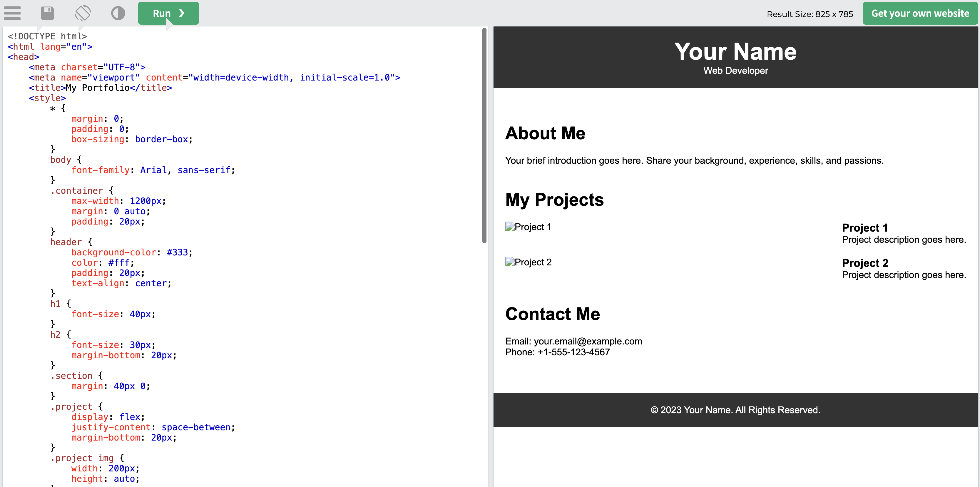Toggle visibility of the save icon
This screenshot has height=487, width=980.
pyautogui.click(x=48, y=13)
